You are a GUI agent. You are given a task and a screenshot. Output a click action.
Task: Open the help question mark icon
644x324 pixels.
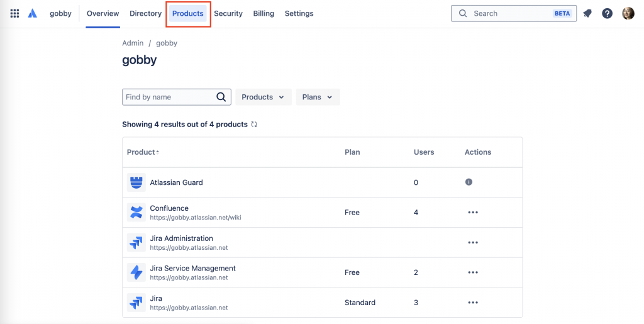coord(607,13)
